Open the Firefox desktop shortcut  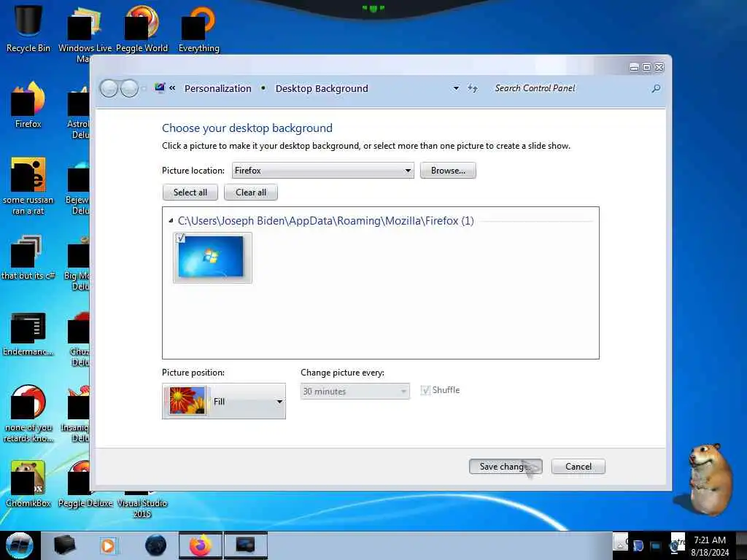pyautogui.click(x=28, y=105)
